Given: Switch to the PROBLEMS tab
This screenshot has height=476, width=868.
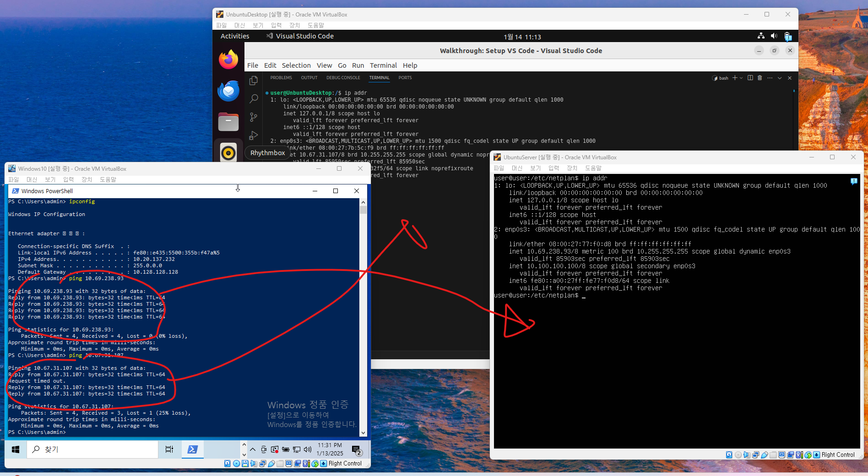Looking at the screenshot, I should [x=281, y=78].
